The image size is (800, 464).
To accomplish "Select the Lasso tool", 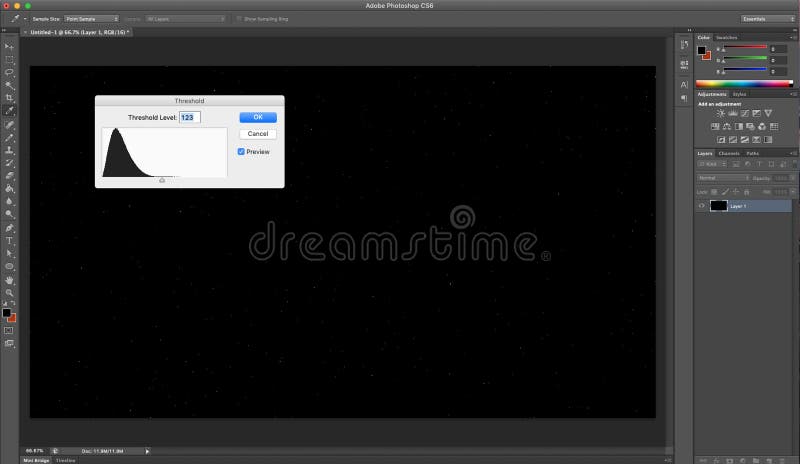I will (9, 72).
